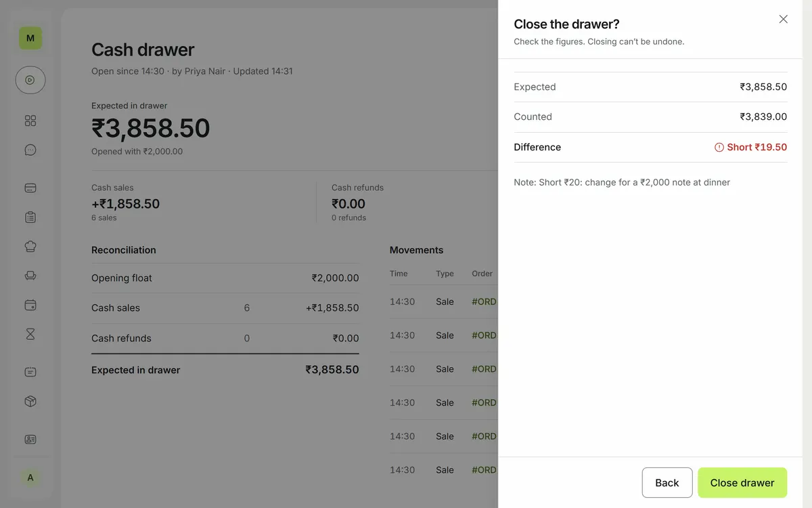812x508 pixels.
Task: Click the circled play icon in sidebar
Action: [30, 80]
